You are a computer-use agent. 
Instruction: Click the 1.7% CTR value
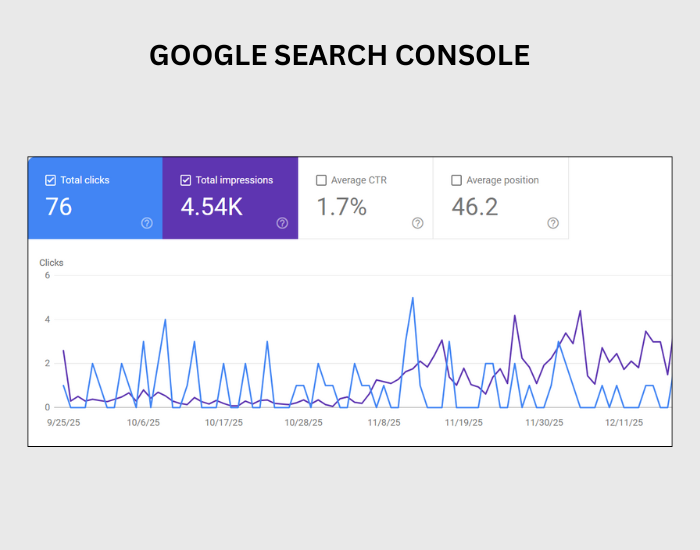point(342,207)
